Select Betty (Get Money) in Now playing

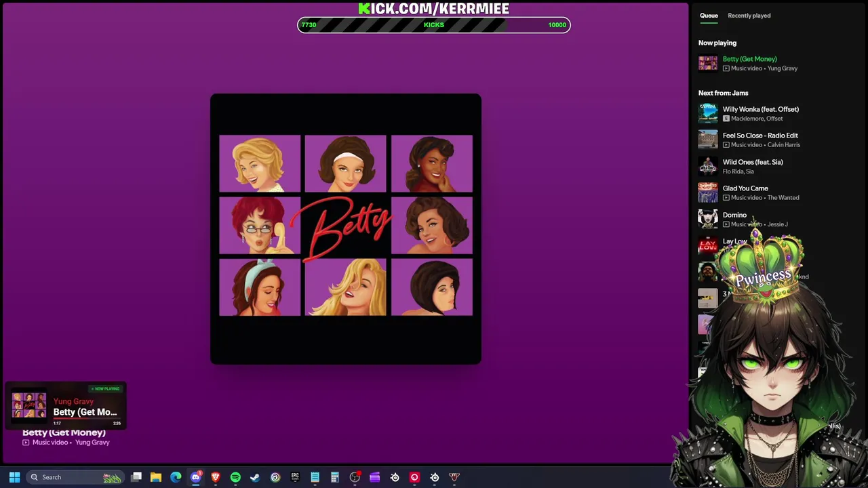[x=749, y=59]
